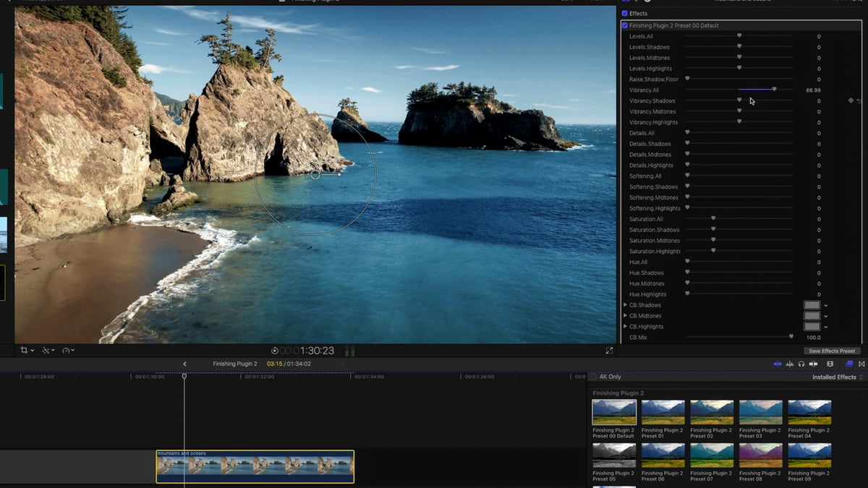Toggle the skimming icon in the timeline toolbar
Image resolution: width=868 pixels, height=488 pixels.
pyautogui.click(x=778, y=364)
